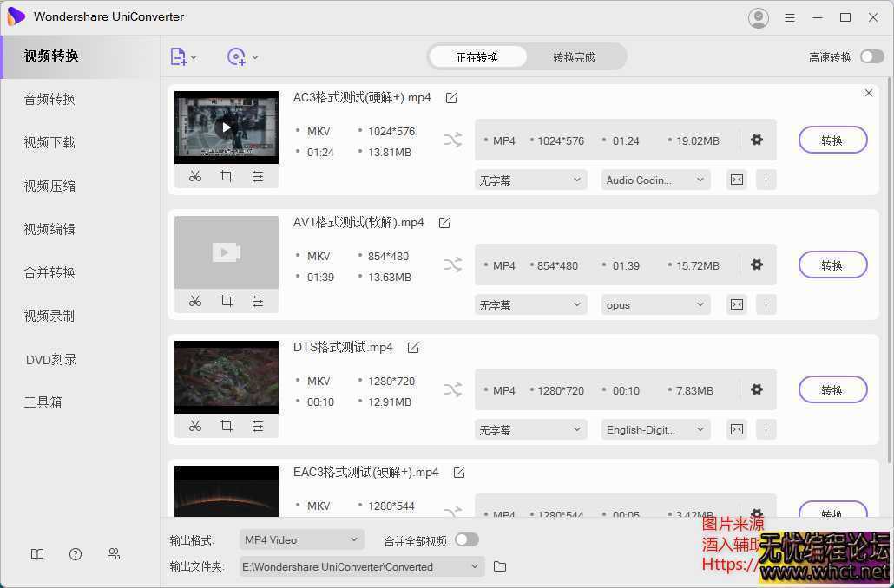Open the opus audio codec dropdown
This screenshot has height=588, width=894.
pyautogui.click(x=655, y=304)
